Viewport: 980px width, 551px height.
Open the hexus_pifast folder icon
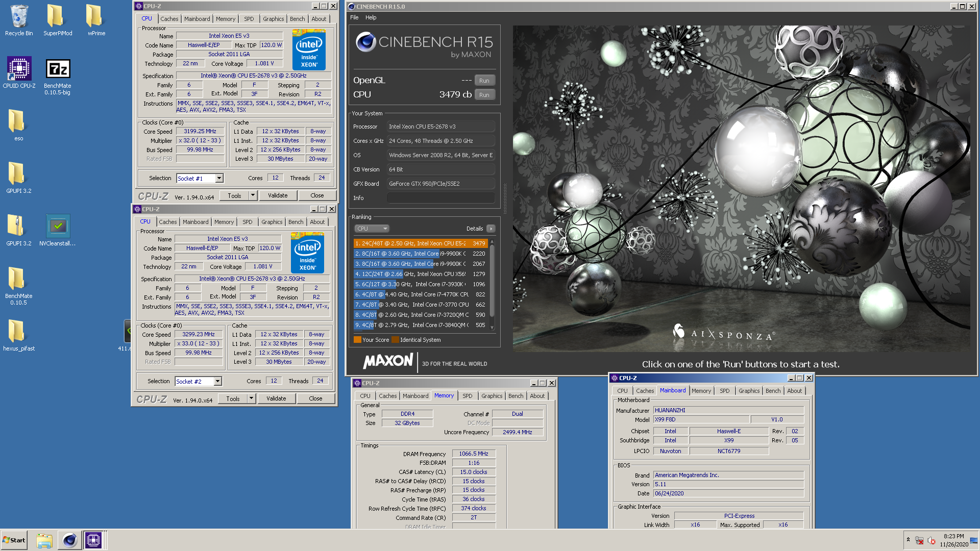coord(19,335)
